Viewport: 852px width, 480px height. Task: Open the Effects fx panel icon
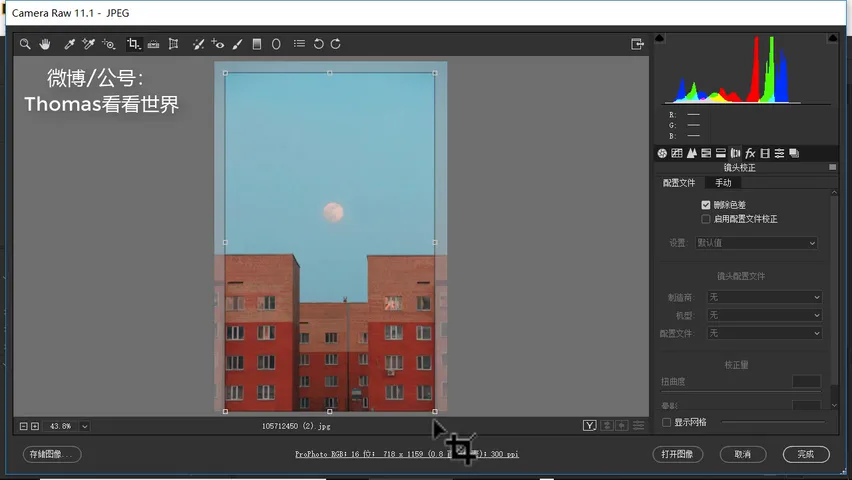[750, 153]
